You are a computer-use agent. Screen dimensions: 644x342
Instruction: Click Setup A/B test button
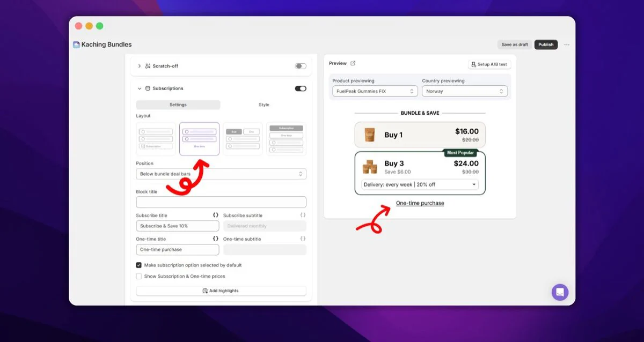[x=489, y=64]
